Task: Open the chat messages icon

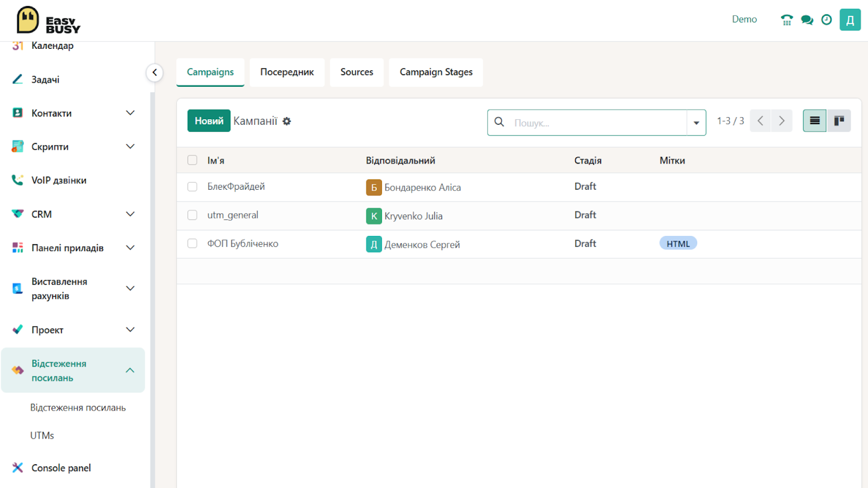Action: point(807,20)
